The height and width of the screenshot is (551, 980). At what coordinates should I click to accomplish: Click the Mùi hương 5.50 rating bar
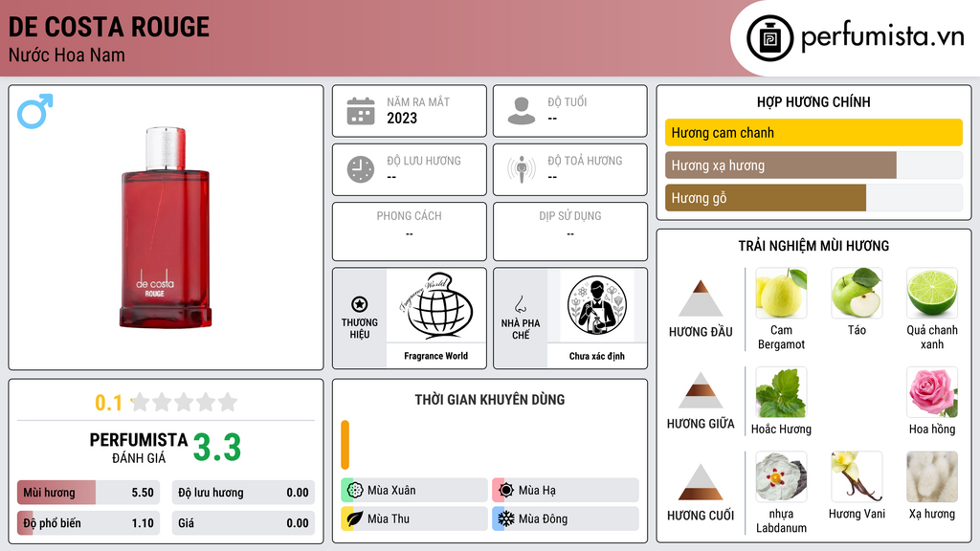(88, 493)
